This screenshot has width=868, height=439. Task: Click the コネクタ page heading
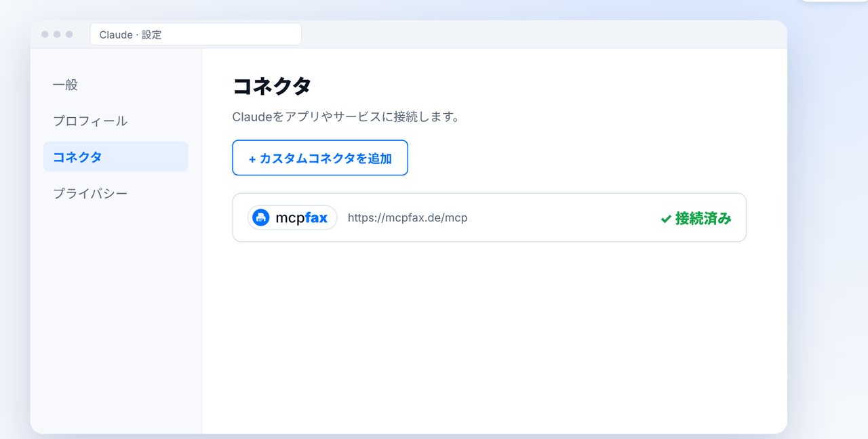point(272,86)
